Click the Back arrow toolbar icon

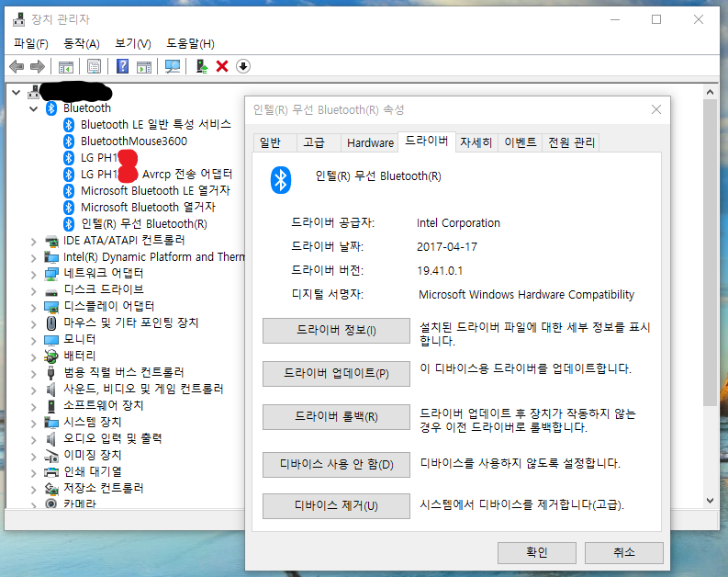(x=17, y=66)
